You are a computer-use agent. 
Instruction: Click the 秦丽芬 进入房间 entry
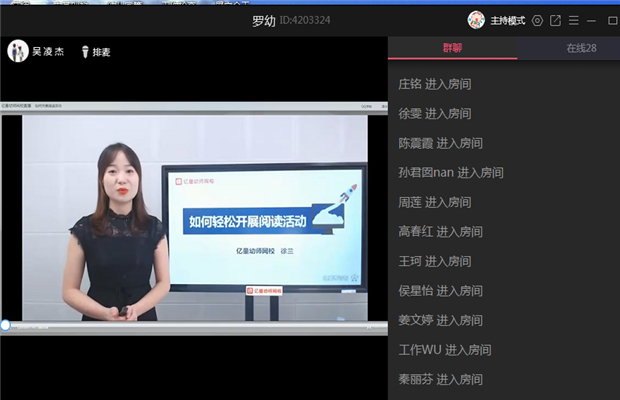coord(440,380)
